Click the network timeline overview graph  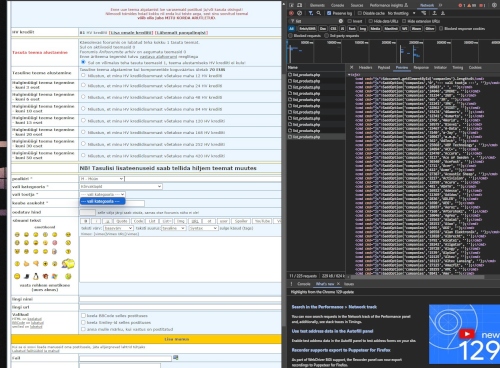point(393,52)
